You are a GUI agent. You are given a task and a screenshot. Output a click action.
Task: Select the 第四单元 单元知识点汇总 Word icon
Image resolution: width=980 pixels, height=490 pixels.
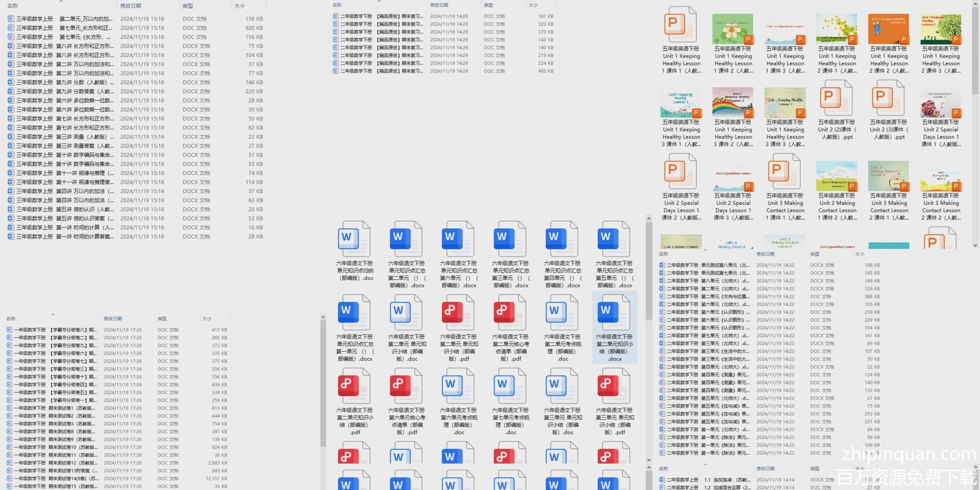562,239
